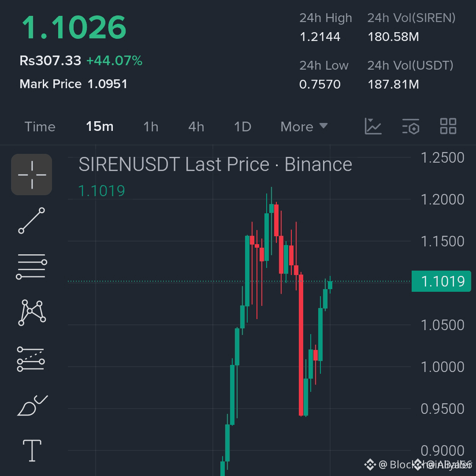
Task: Click the 1.0500 price axis label
Action: [x=443, y=325]
